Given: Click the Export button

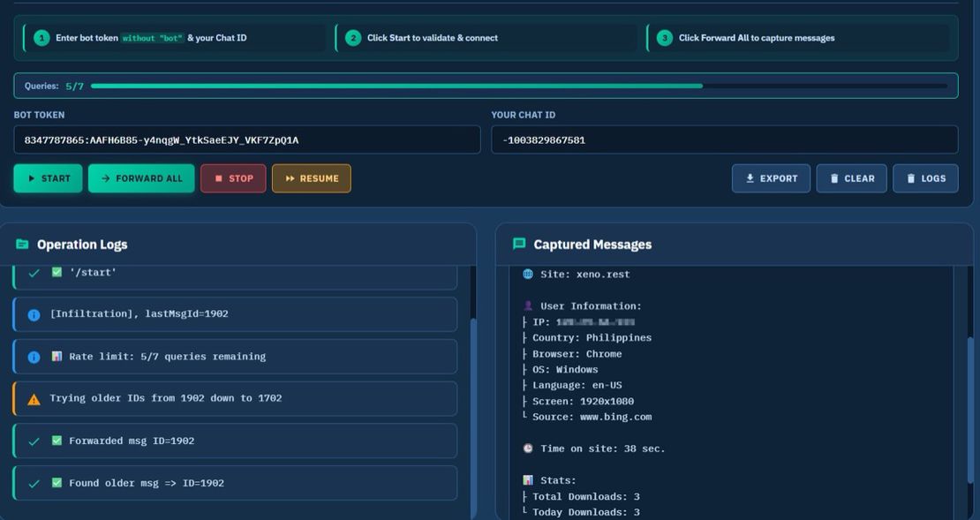Looking at the screenshot, I should (771, 178).
